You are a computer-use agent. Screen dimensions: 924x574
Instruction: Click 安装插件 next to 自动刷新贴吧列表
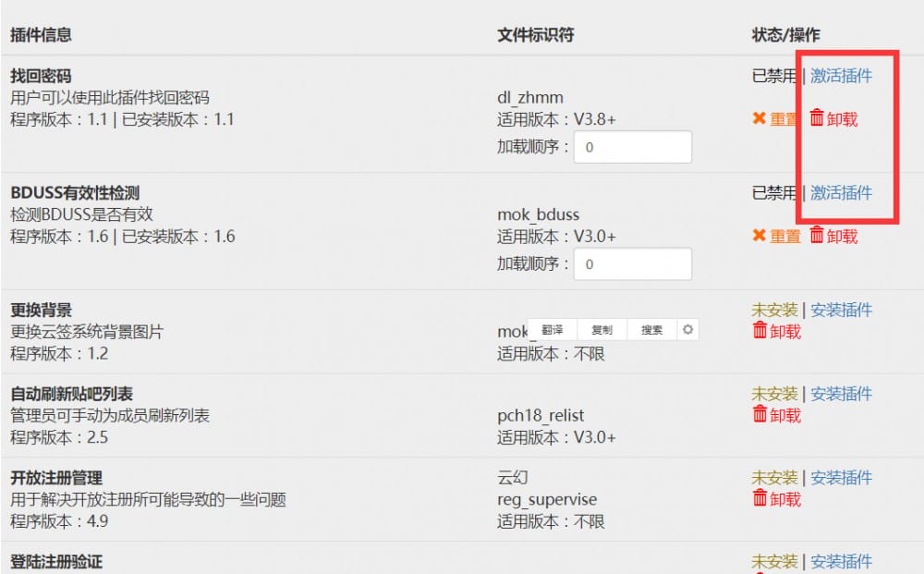(x=841, y=394)
